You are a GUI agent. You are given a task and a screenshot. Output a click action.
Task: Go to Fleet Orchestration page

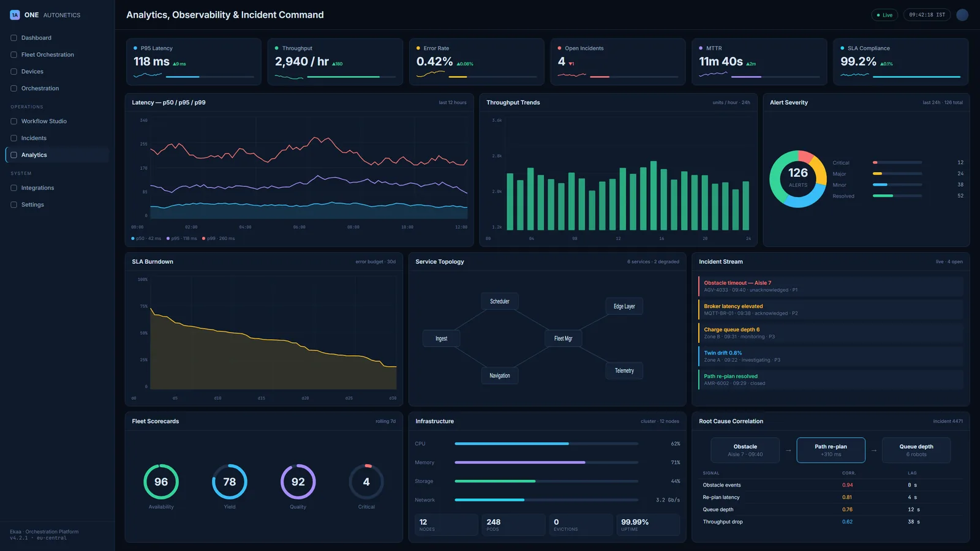pyautogui.click(x=57, y=54)
